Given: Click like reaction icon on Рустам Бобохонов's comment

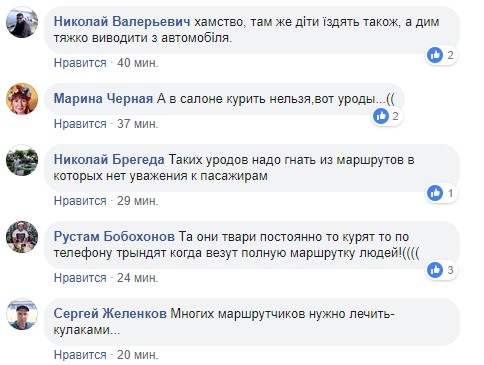Looking at the screenshot, I should tap(435, 270).
